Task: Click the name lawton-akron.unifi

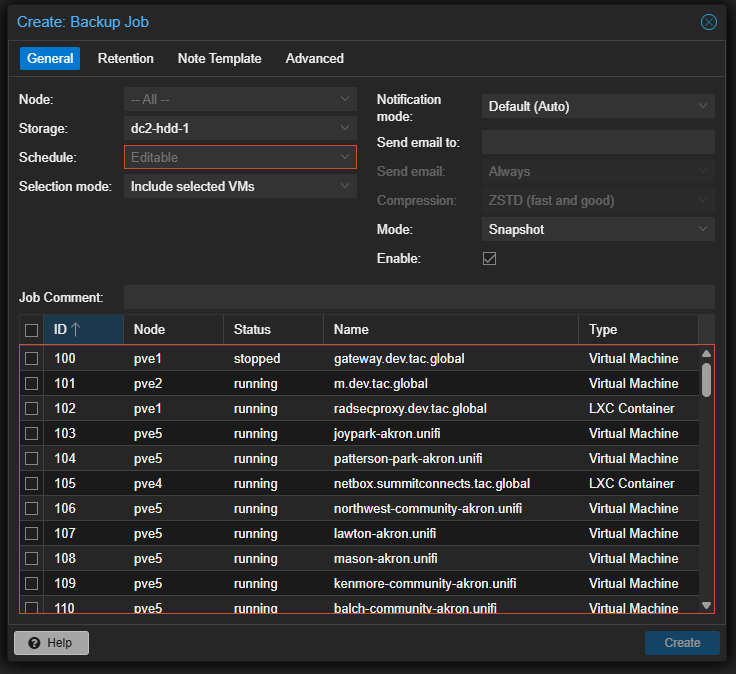Action: coord(385,533)
